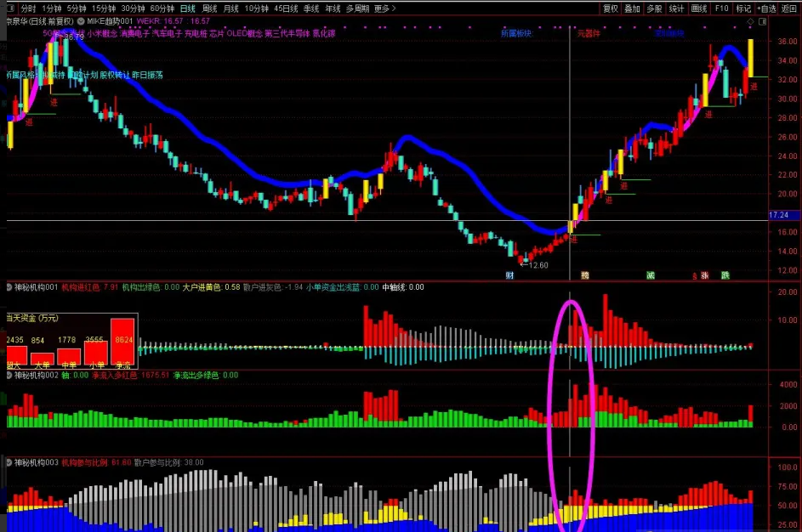Open the 画线 drawing tools
The image size is (802, 532).
pos(698,8)
